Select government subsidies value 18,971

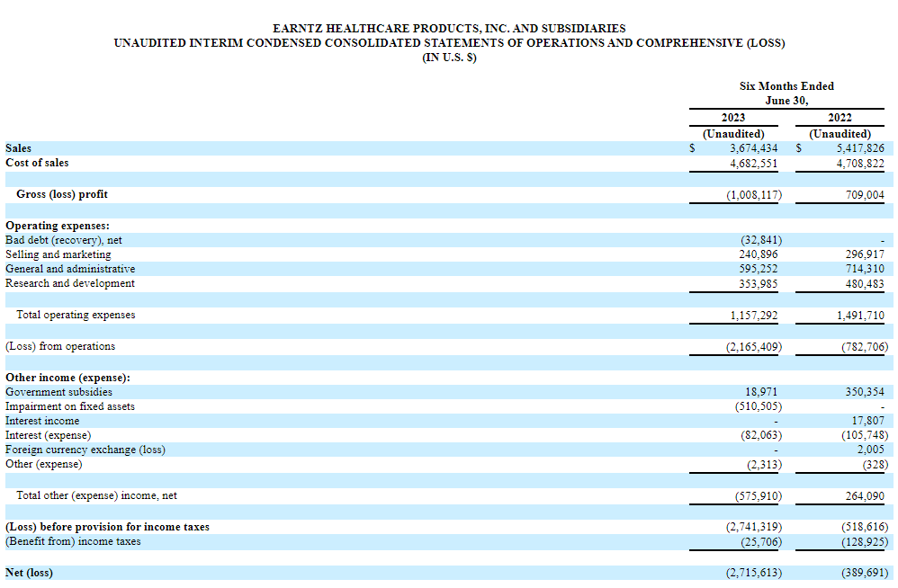[761, 392]
